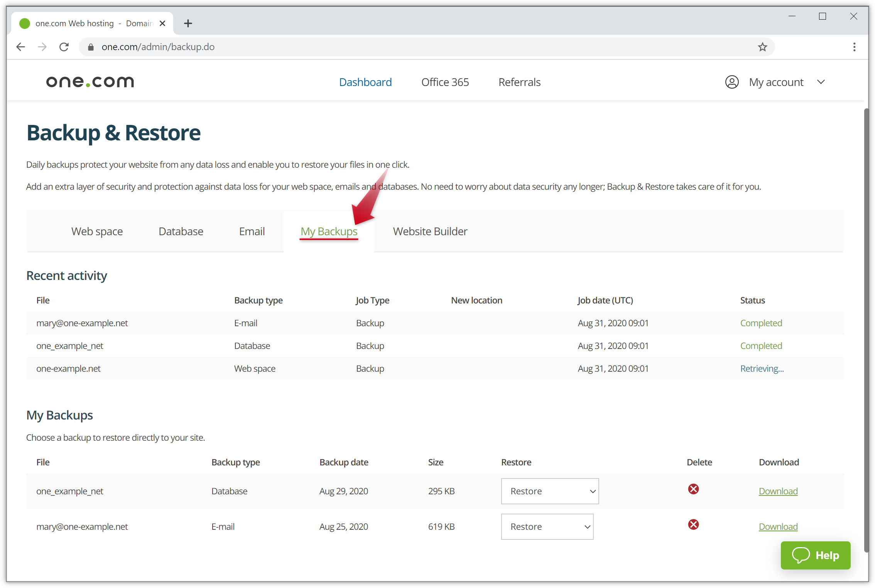The image size is (875, 588).
Task: Go to Office 365 in navigation
Action: pyautogui.click(x=445, y=82)
